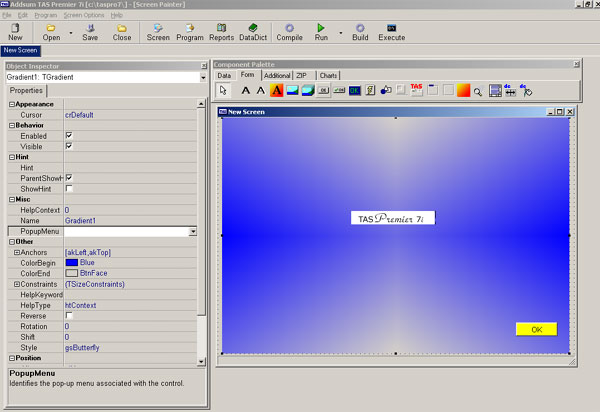Click the ColorEnd BtnFace color swatch
The height and width of the screenshot is (412, 600).
point(72,273)
